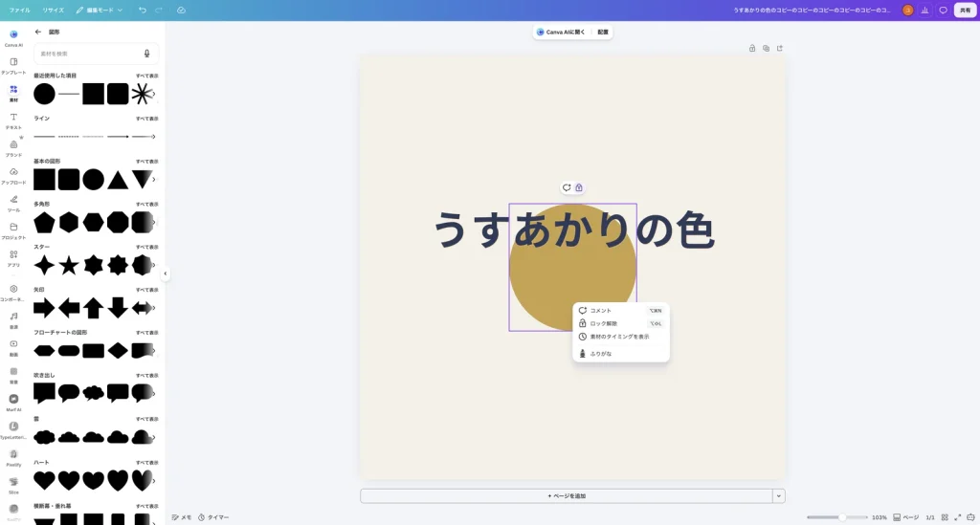Click the purple lock icon above circle
The height and width of the screenshot is (525, 980).
[579, 187]
